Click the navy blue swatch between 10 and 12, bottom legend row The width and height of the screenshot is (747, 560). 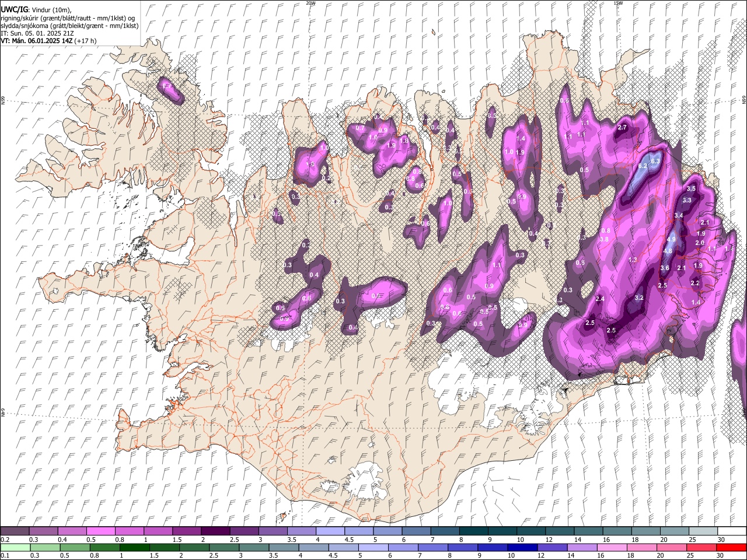coord(522,548)
